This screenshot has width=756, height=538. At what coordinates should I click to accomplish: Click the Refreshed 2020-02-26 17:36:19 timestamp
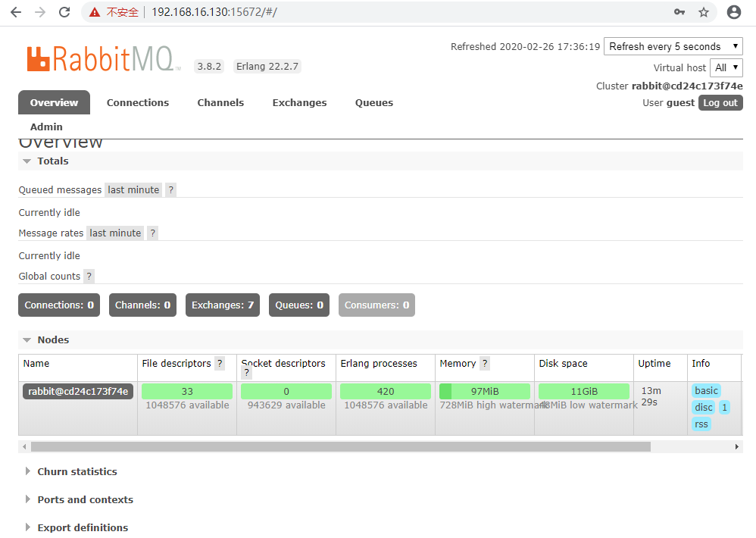[525, 47]
